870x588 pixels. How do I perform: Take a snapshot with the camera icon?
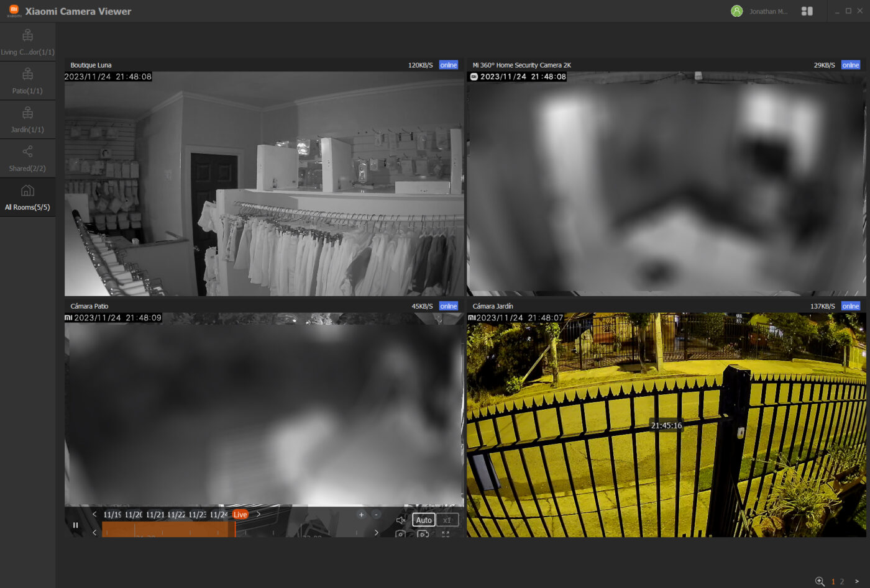pos(400,534)
